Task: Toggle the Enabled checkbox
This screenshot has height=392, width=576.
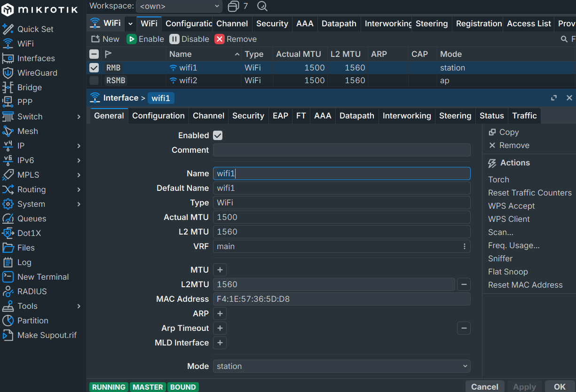Action: 218,135
